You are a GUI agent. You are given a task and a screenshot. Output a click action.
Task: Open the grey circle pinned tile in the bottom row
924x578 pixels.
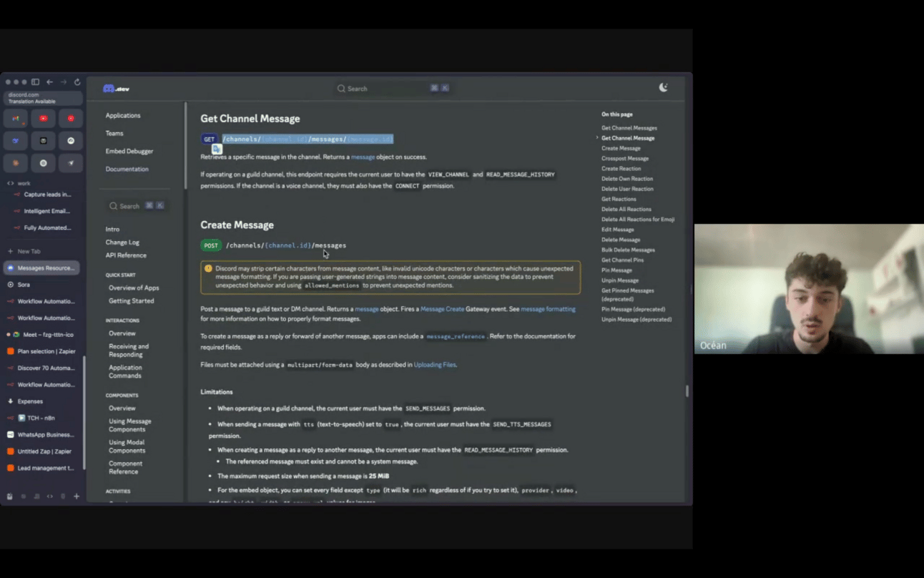[x=44, y=163]
